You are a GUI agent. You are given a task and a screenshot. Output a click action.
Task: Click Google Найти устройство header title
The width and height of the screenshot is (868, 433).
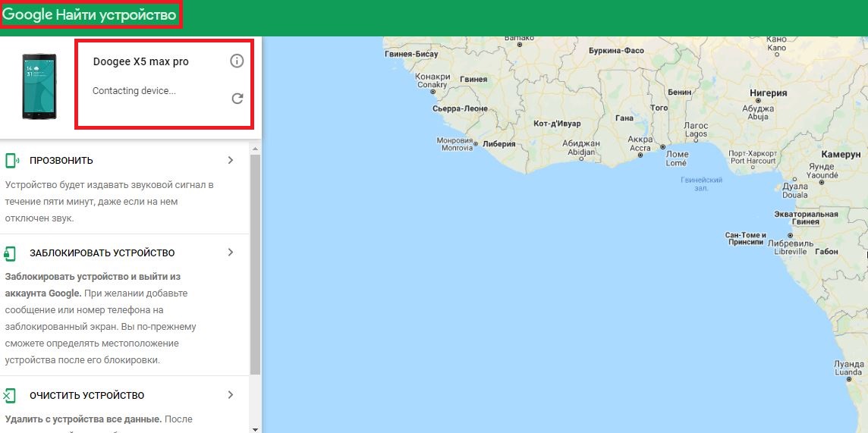(x=90, y=15)
